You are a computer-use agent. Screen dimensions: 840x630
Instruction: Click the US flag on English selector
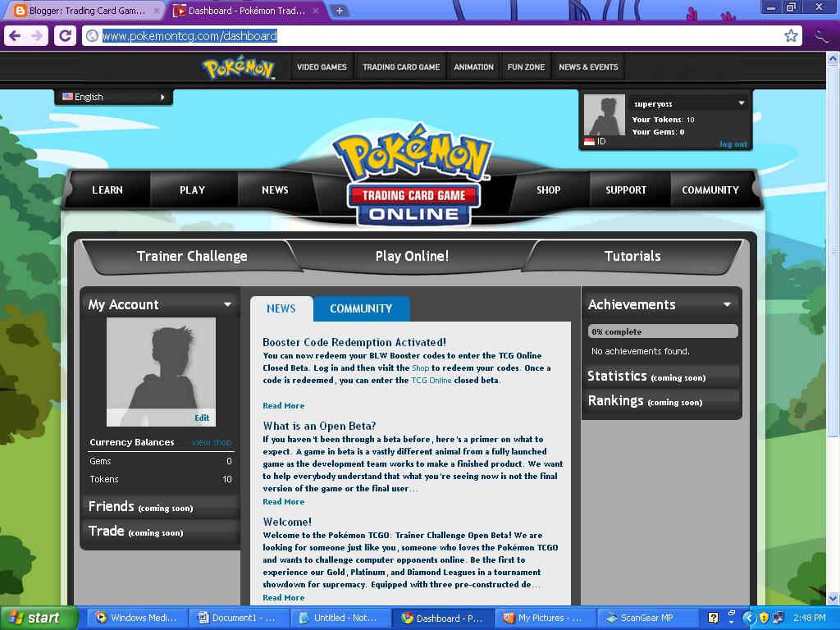[68, 96]
